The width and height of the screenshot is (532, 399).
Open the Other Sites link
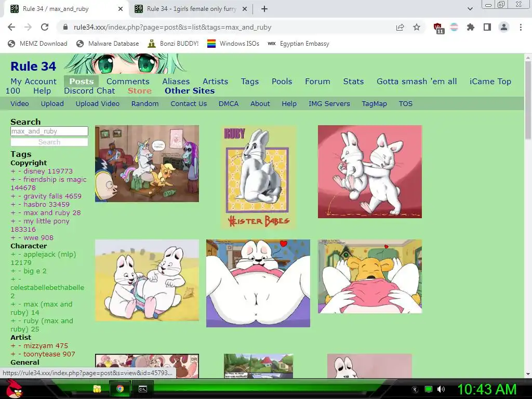coord(190,91)
